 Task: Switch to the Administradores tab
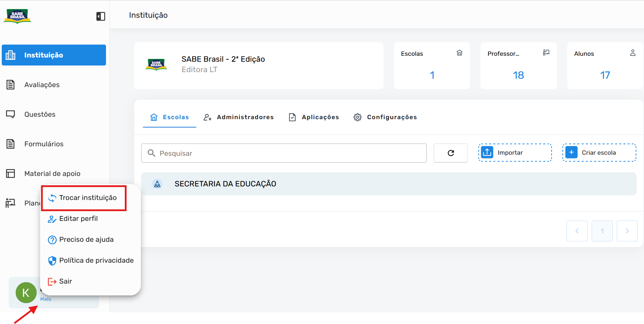click(x=238, y=117)
